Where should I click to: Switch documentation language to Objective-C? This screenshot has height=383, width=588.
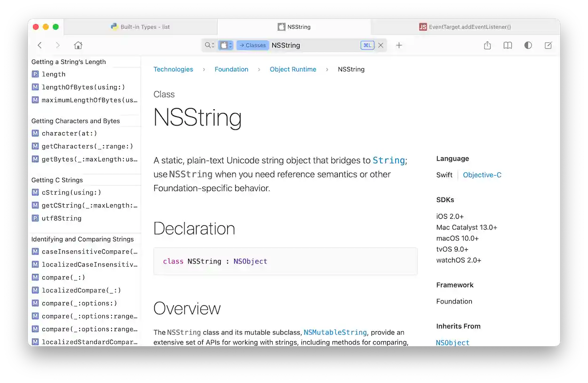pos(482,175)
